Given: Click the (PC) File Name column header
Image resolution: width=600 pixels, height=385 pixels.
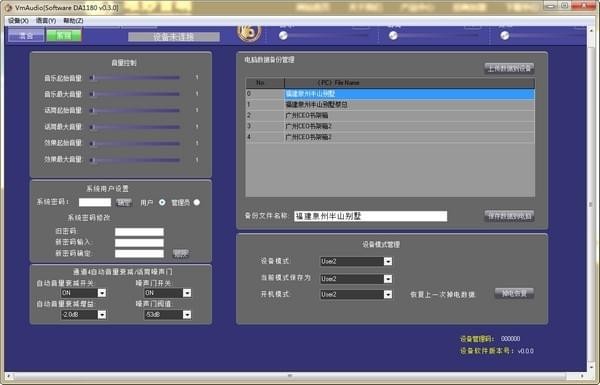Looking at the screenshot, I should click(x=409, y=83).
